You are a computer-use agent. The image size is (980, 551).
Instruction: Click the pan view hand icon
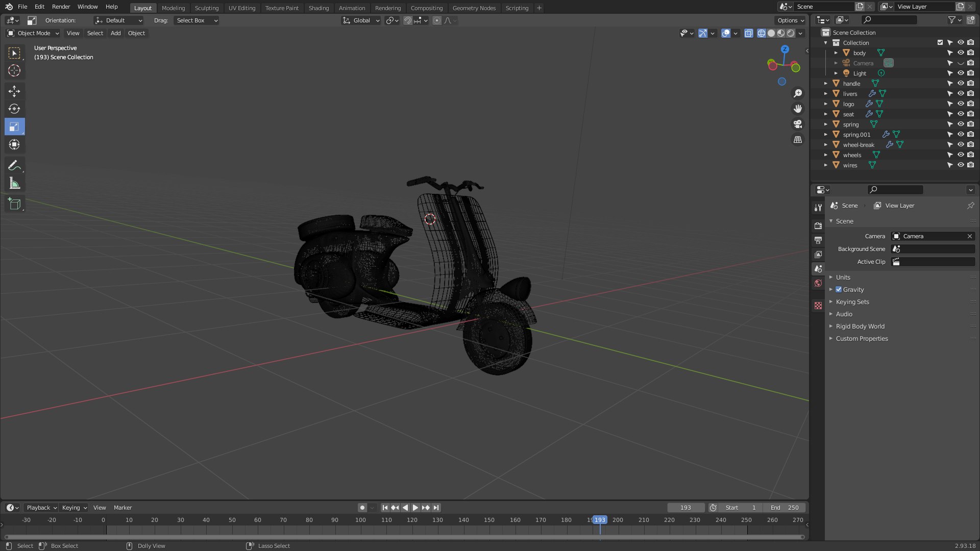pyautogui.click(x=798, y=109)
